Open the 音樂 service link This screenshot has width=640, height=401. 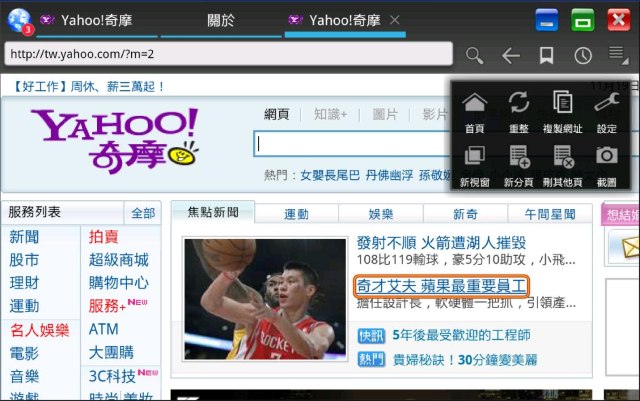click(x=24, y=376)
